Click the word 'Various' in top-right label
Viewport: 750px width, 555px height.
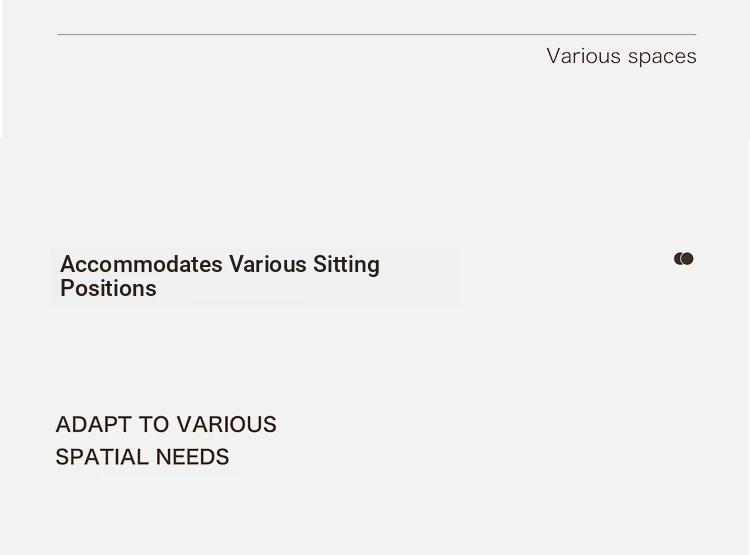(x=584, y=56)
